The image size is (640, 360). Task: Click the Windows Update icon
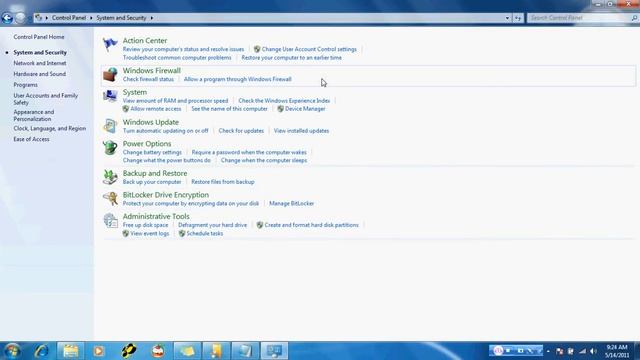110,126
